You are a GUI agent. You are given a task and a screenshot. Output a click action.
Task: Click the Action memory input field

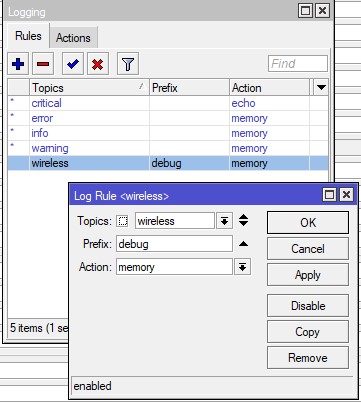pyautogui.click(x=174, y=267)
